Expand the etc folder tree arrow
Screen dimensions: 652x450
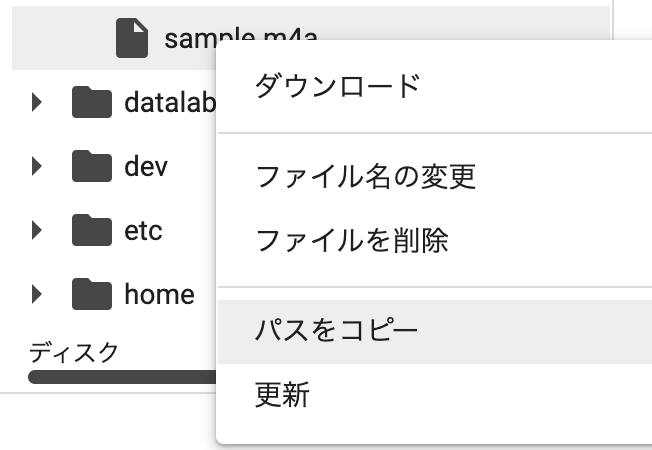pos(37,230)
